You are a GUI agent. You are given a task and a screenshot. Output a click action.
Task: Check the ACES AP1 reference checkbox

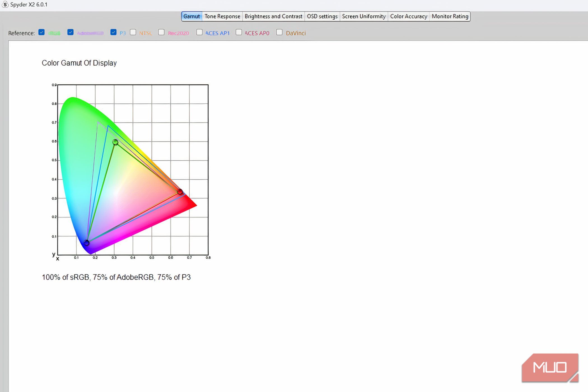pos(199,32)
